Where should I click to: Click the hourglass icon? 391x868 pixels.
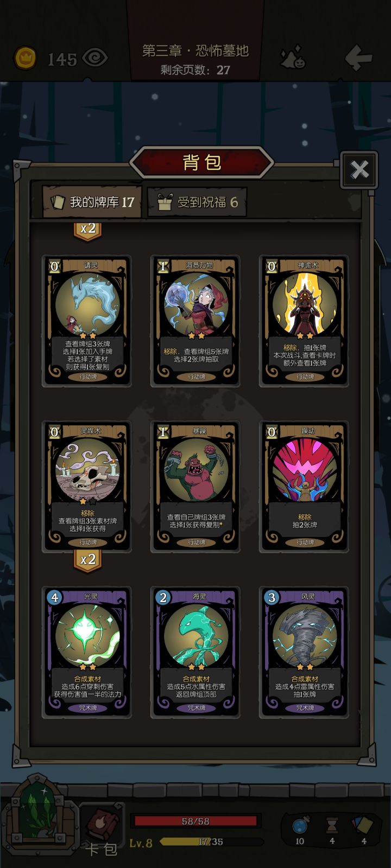pos(332,826)
